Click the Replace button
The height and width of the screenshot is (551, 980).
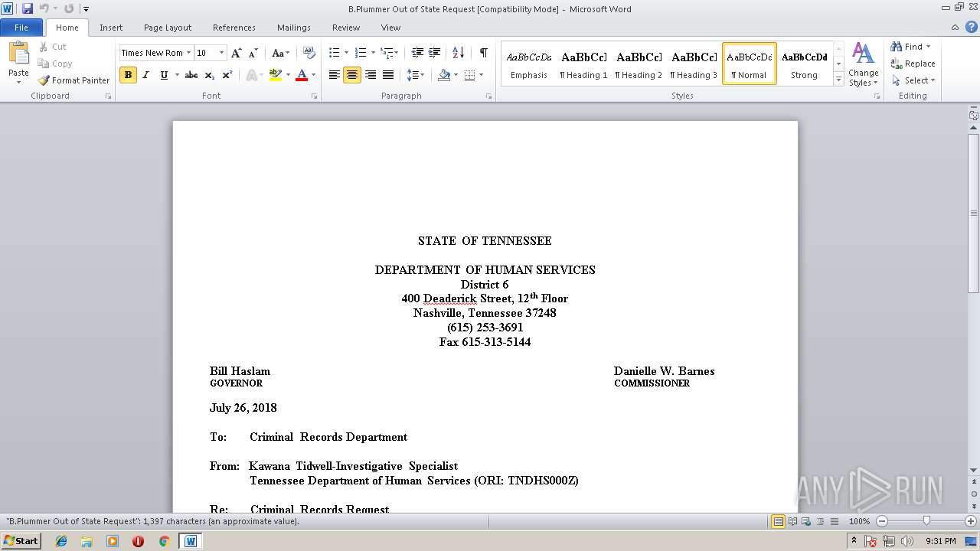click(x=913, y=64)
